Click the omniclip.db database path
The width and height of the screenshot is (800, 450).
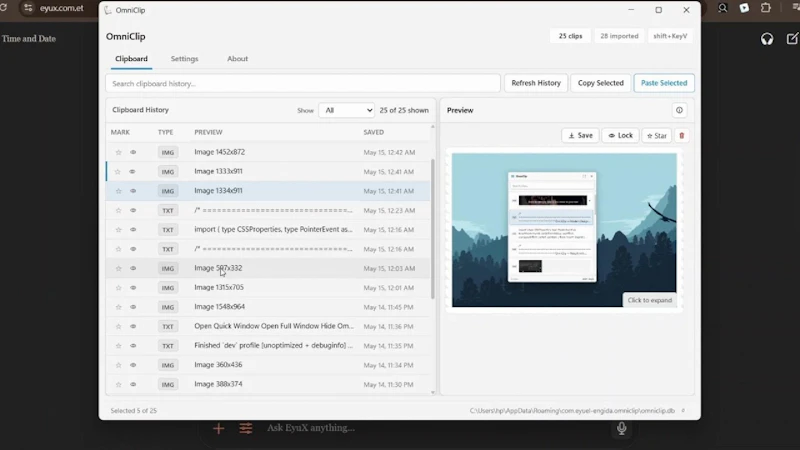tap(572, 411)
